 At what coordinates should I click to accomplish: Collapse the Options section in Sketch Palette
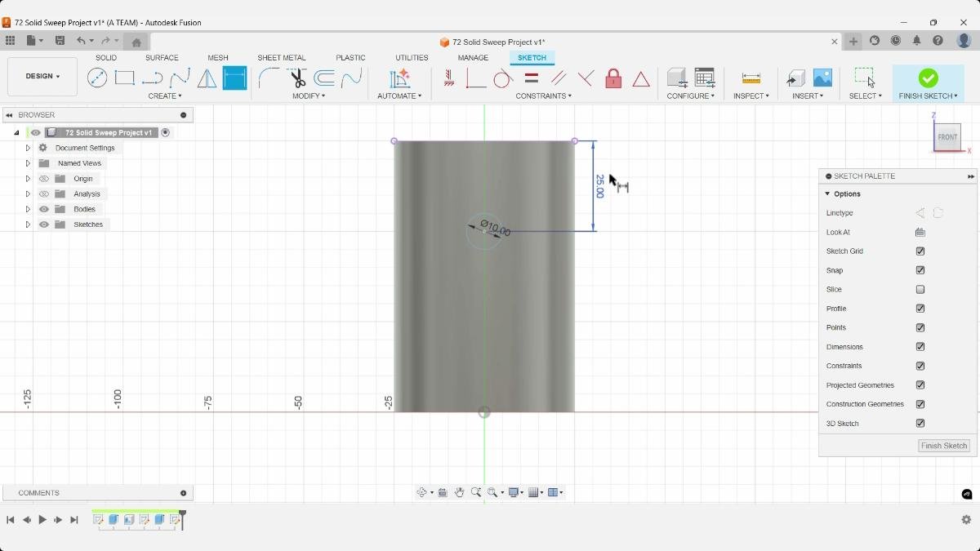[x=827, y=194]
